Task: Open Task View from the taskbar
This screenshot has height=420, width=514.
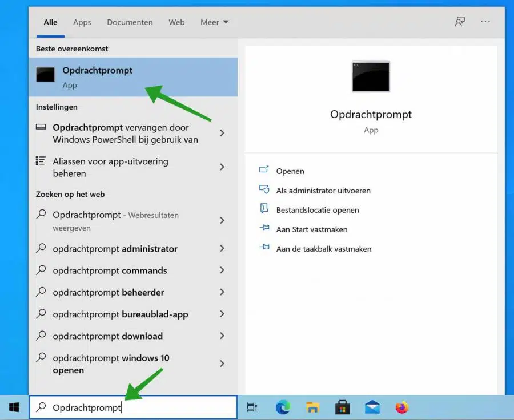Action: click(252, 407)
